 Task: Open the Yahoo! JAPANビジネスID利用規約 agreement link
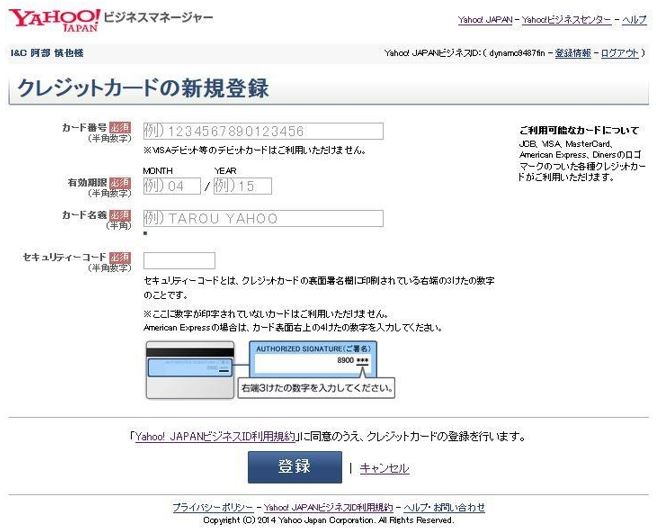point(215,437)
